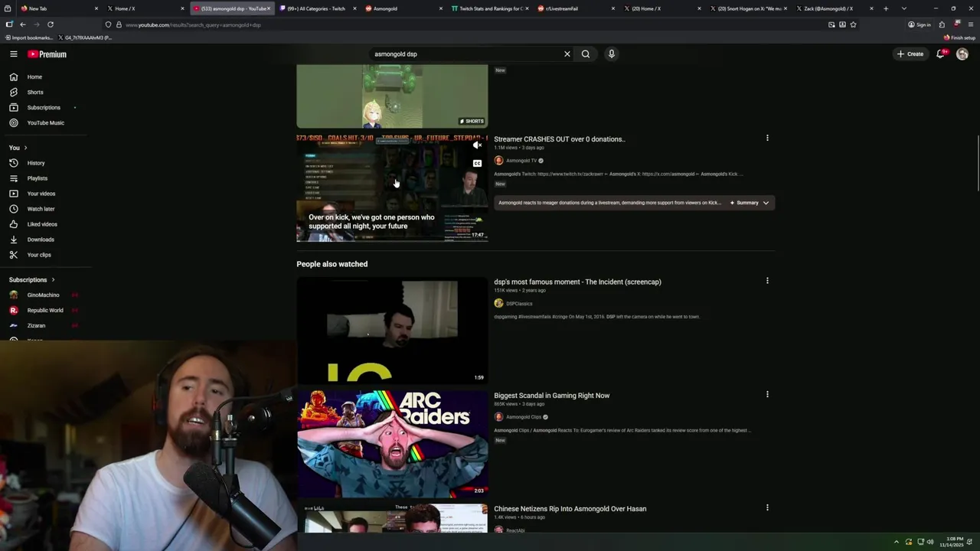Open the Watch later list
Screen dimensions: 980x551
click(x=41, y=209)
